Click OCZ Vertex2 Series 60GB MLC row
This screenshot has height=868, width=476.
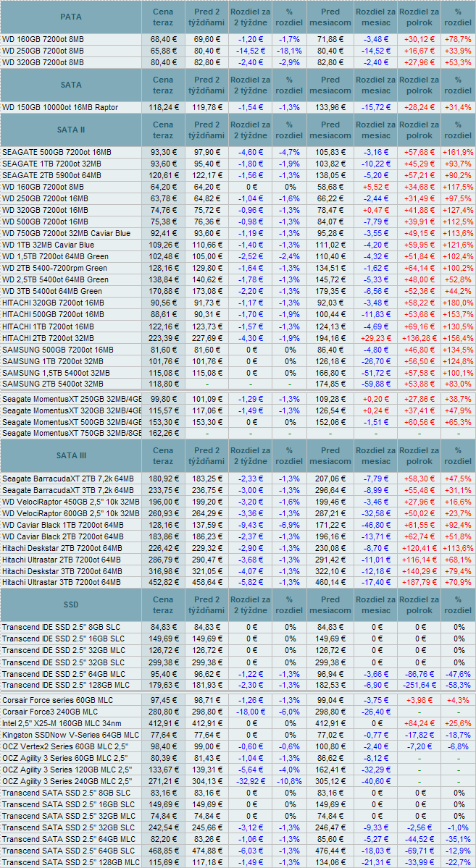[x=238, y=747]
